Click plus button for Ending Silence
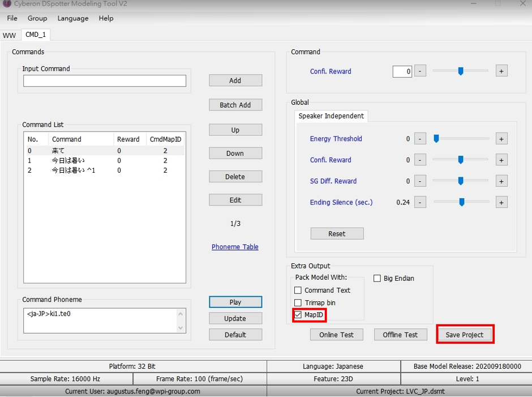Image resolution: width=532 pixels, height=397 pixels. [501, 202]
